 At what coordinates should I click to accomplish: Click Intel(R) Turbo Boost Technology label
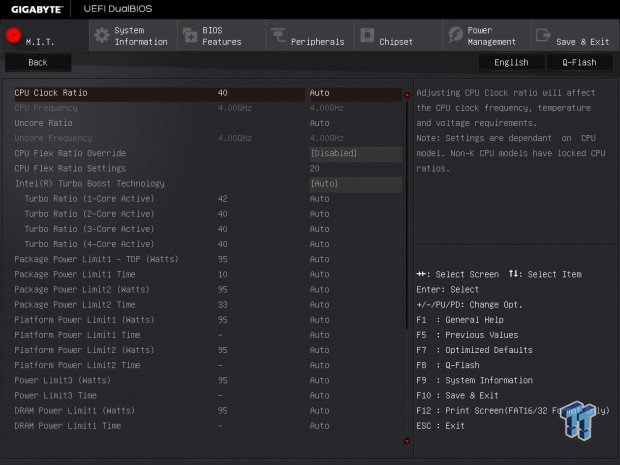point(90,184)
